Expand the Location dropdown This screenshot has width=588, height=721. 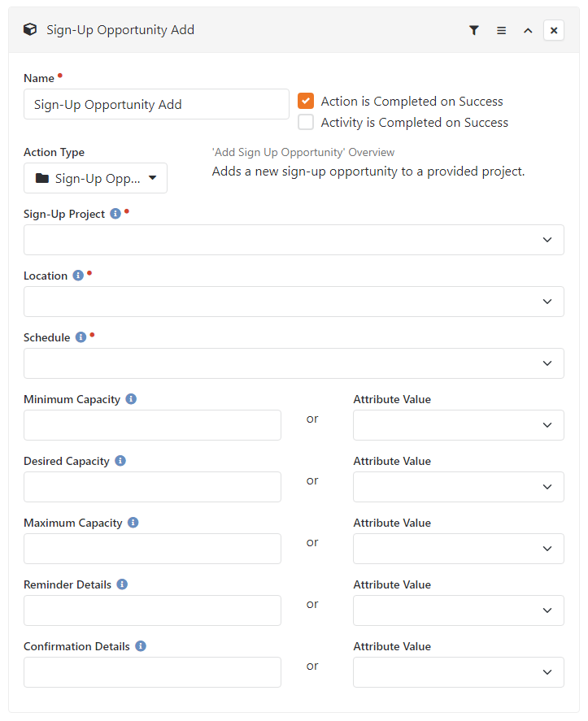coord(294,302)
